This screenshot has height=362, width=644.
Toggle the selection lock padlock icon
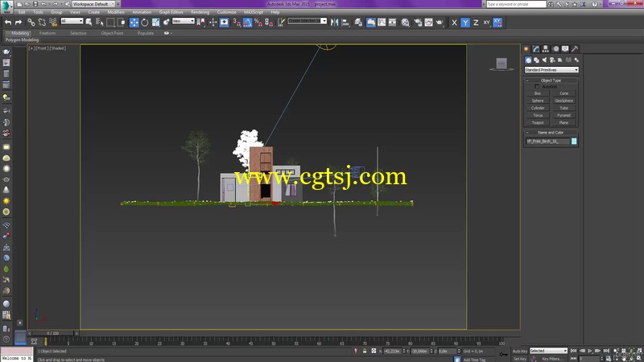pos(365,351)
